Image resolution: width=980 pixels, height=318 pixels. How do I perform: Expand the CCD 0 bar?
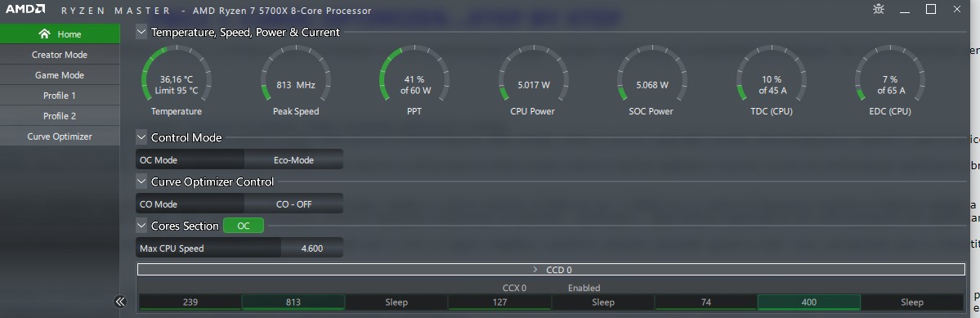pyautogui.click(x=551, y=269)
